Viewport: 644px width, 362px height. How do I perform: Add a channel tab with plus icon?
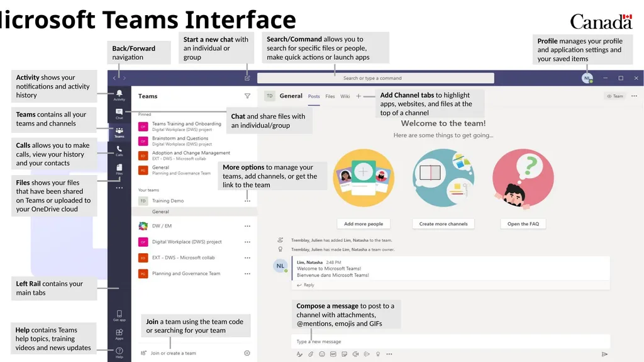click(x=358, y=96)
